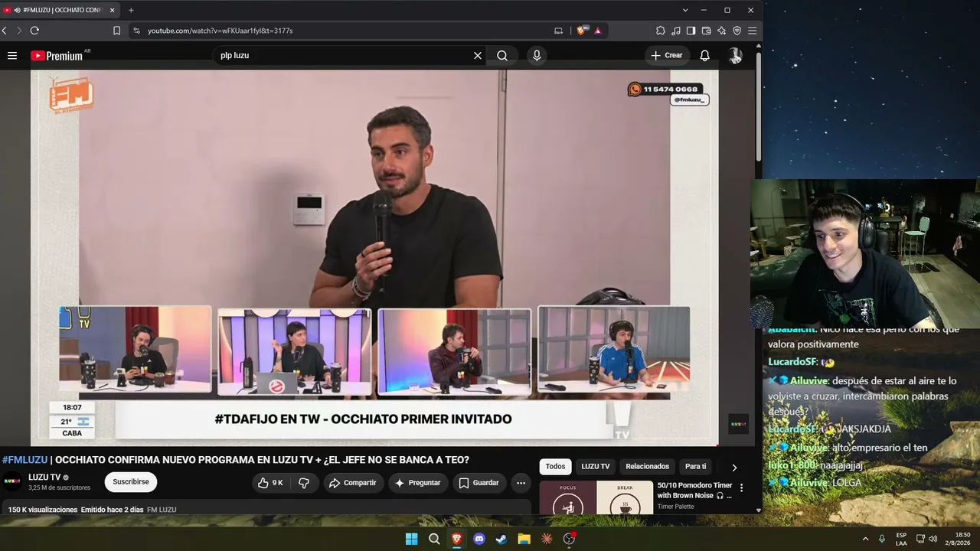Like the video (9 K)
Screen dimensions: 980x551
(x=270, y=483)
